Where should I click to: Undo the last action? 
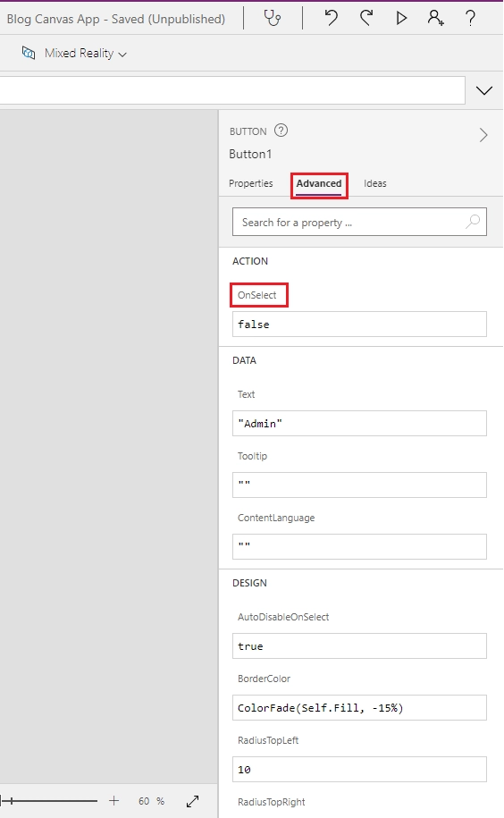pyautogui.click(x=331, y=18)
